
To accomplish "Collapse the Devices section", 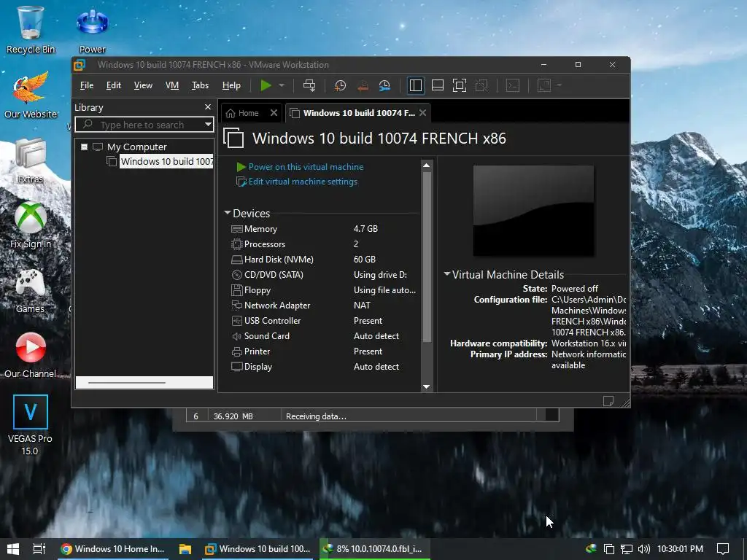I will [228, 213].
